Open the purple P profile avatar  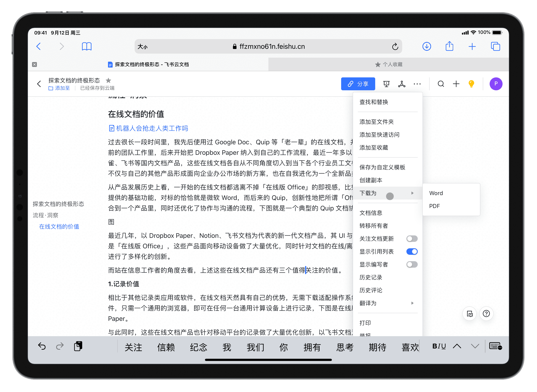point(496,84)
